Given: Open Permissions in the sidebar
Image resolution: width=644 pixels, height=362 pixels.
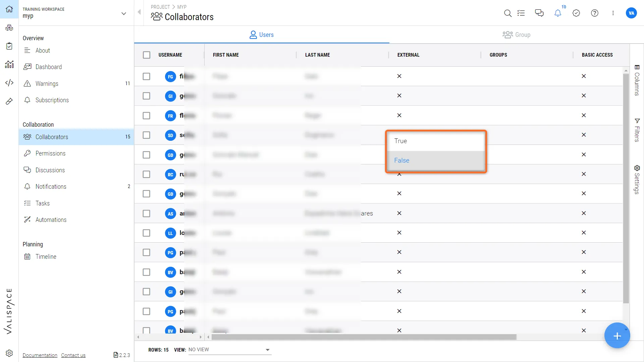Looking at the screenshot, I should pos(50,154).
